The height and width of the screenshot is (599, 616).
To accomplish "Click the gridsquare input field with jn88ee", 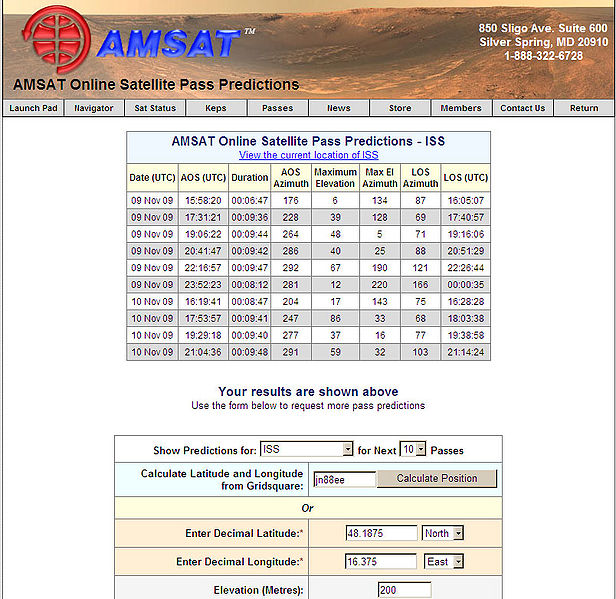I will (x=345, y=480).
